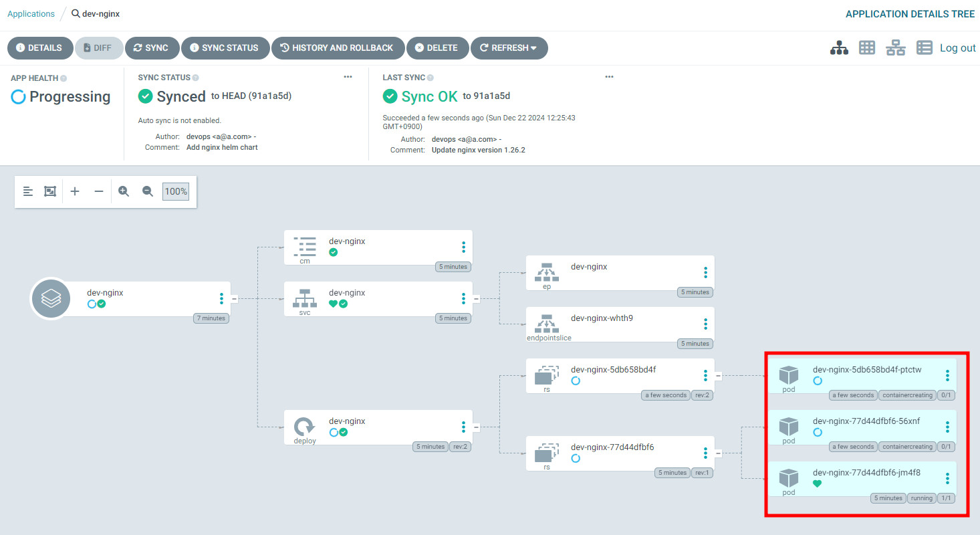980x535 pixels.
Task: Collapse children of the deploy dev-nginx node
Action: (x=476, y=427)
